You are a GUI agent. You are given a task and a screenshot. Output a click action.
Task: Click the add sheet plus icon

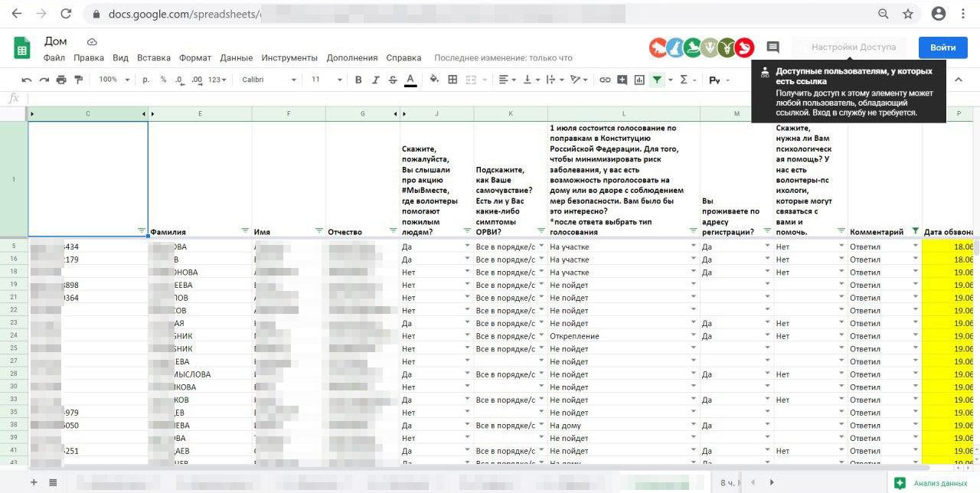coord(34,482)
